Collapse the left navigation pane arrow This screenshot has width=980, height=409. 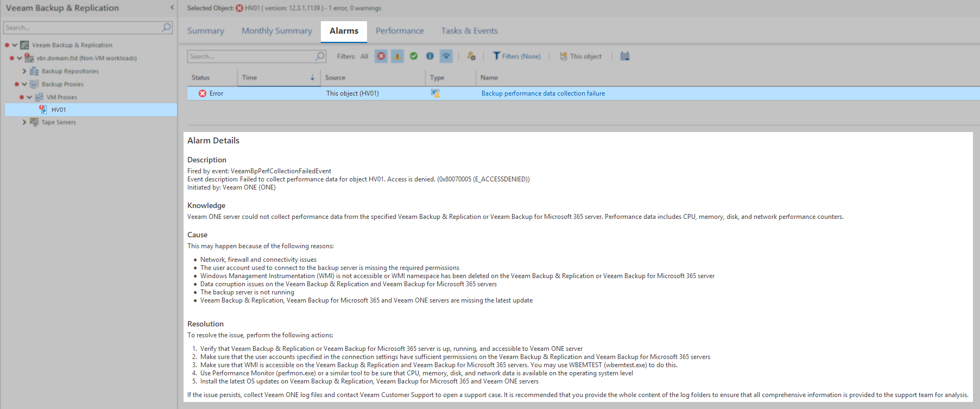pyautogui.click(x=172, y=8)
